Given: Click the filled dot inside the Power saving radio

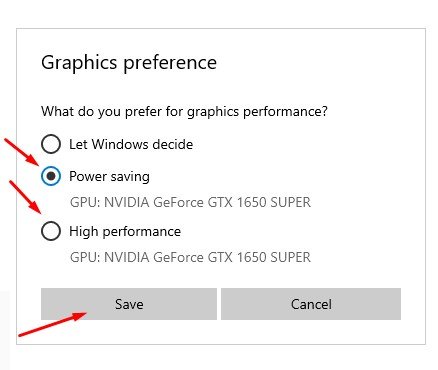Looking at the screenshot, I should coord(51,176).
